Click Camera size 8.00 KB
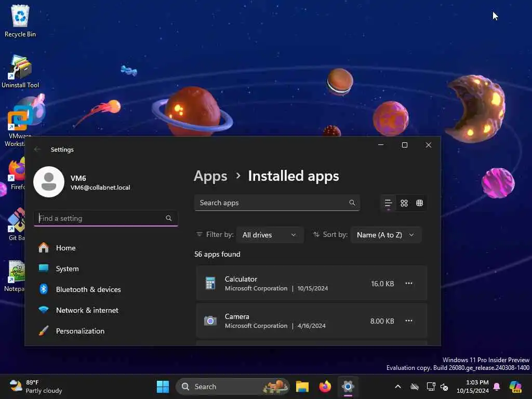The image size is (532, 399). 382,321
